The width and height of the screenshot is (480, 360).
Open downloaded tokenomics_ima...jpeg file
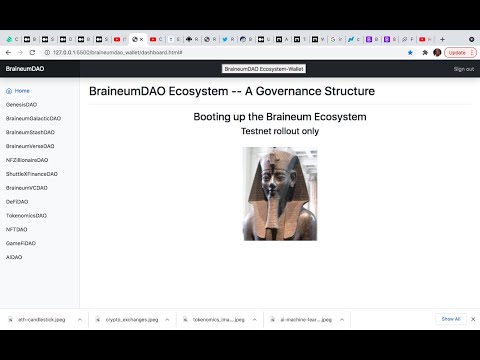point(219,319)
